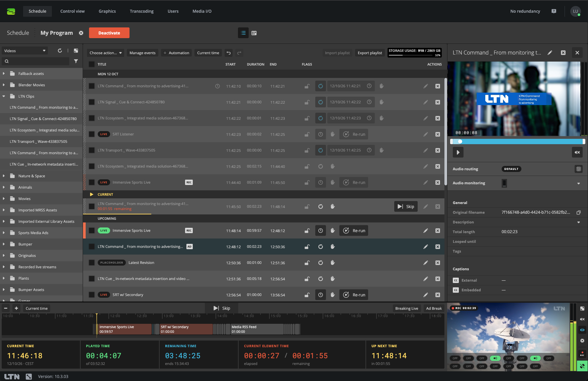Check LTN Cue In-network metadata row
Screen dimensions: 588x381
click(x=91, y=279)
